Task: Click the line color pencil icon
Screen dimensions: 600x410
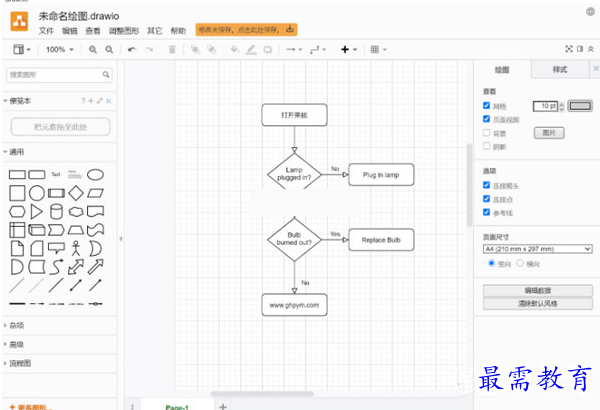Action: click(251, 49)
